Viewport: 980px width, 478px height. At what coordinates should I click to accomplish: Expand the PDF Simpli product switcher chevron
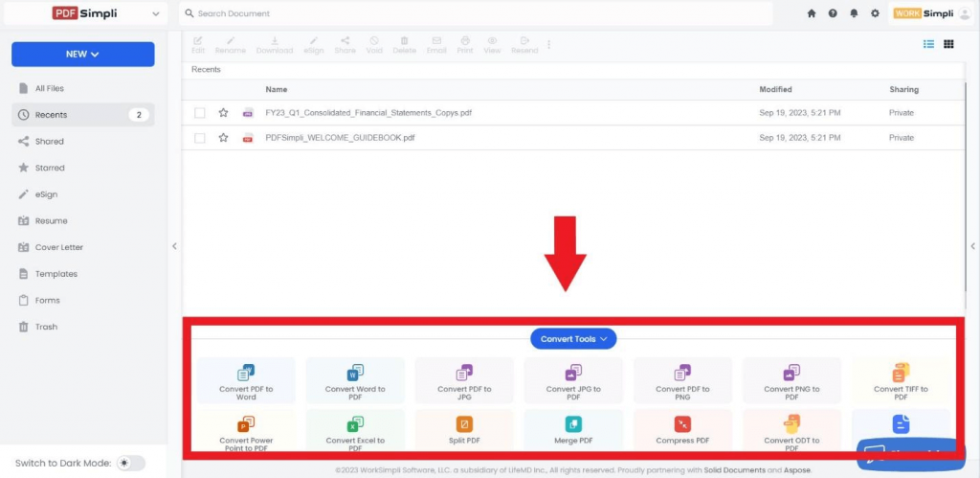tap(156, 13)
